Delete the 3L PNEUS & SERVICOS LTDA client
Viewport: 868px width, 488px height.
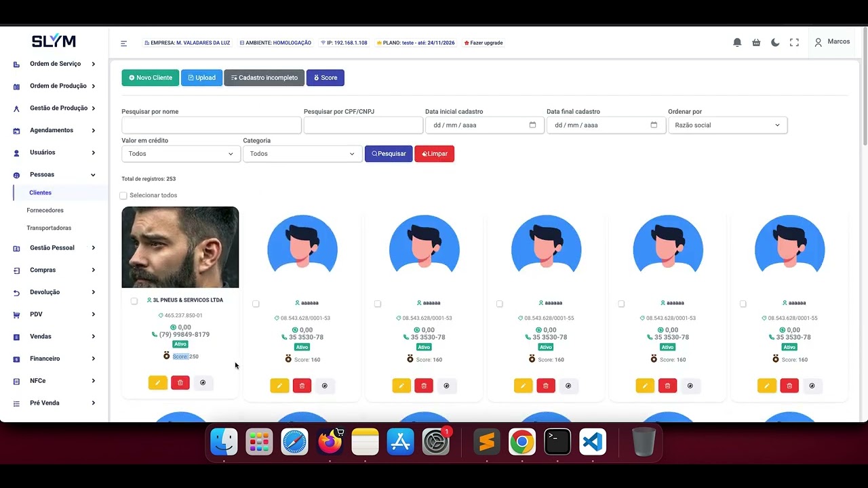(x=180, y=383)
